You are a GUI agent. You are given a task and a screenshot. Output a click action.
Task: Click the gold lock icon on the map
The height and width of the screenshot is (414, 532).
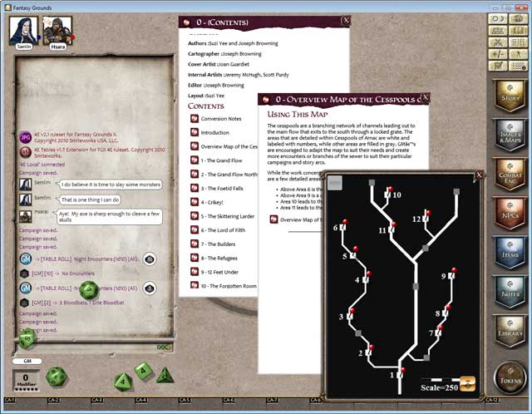click(x=468, y=383)
